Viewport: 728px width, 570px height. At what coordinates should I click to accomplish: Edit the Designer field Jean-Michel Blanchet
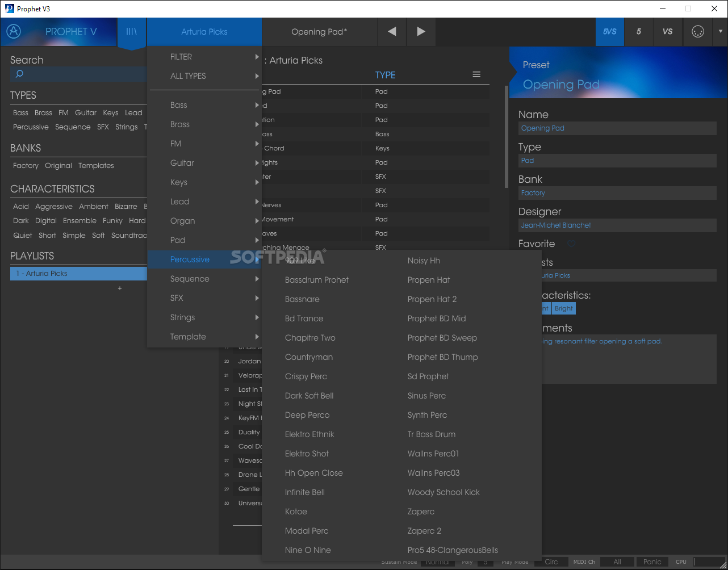[x=617, y=225]
